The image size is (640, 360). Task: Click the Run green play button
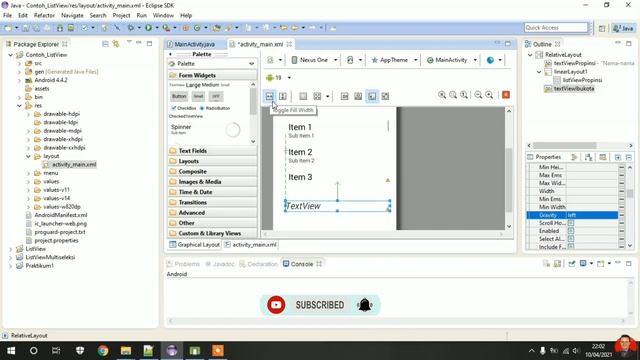(148, 28)
